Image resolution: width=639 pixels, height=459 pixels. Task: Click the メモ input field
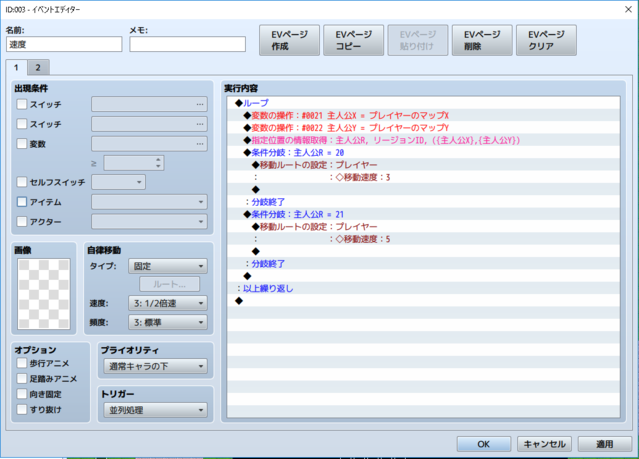click(x=187, y=44)
